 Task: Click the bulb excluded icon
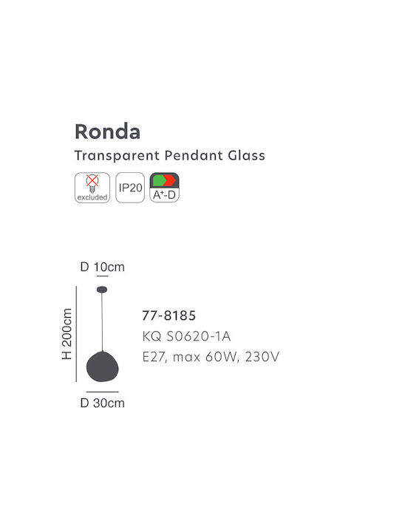(92, 188)
